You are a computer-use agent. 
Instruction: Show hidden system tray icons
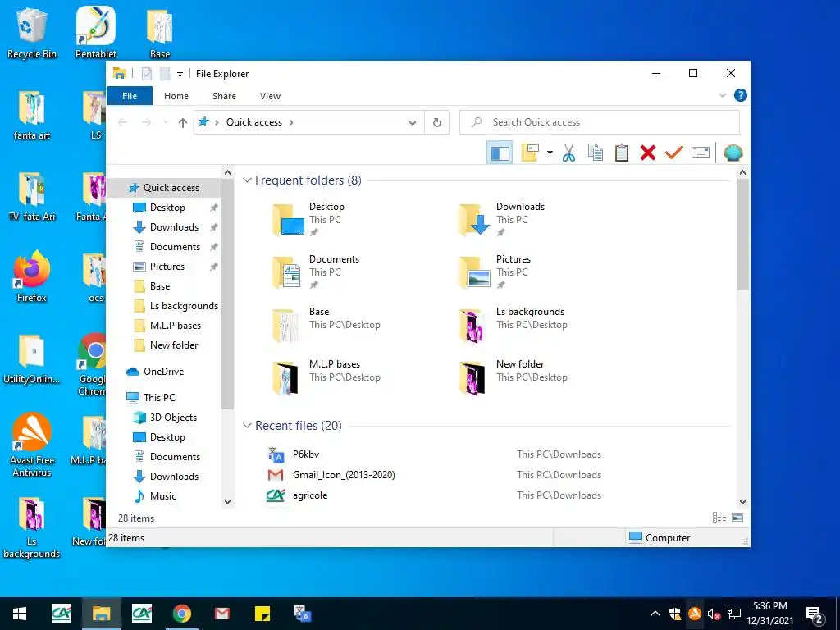tap(655, 614)
